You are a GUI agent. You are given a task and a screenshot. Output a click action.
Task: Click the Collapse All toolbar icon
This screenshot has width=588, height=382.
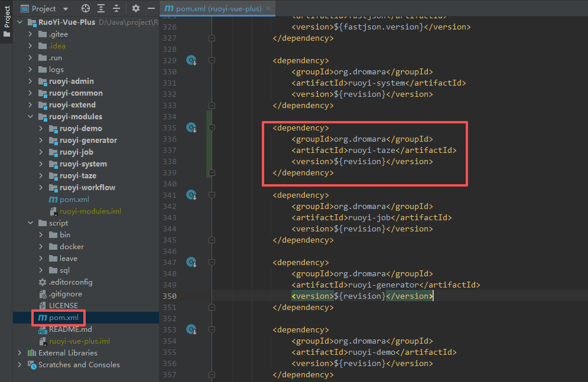[116, 8]
